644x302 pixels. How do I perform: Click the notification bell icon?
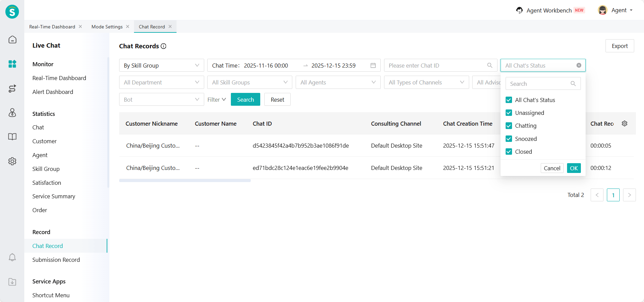(x=12, y=257)
